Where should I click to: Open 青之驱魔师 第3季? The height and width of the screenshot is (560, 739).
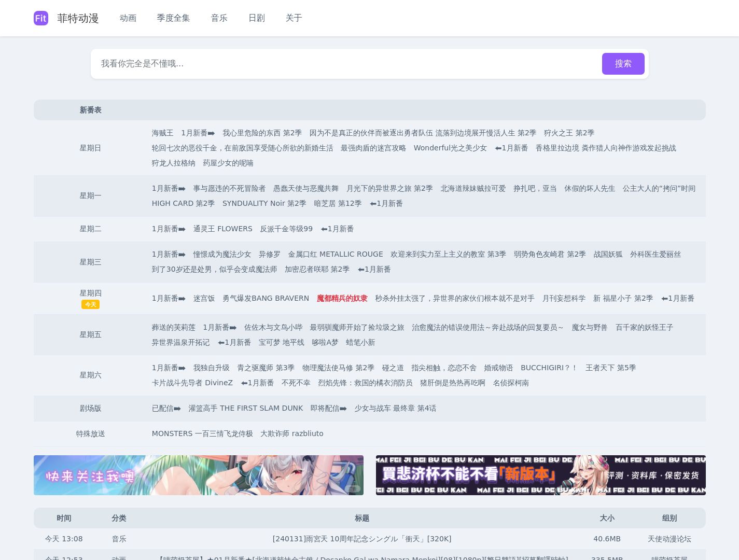266,368
